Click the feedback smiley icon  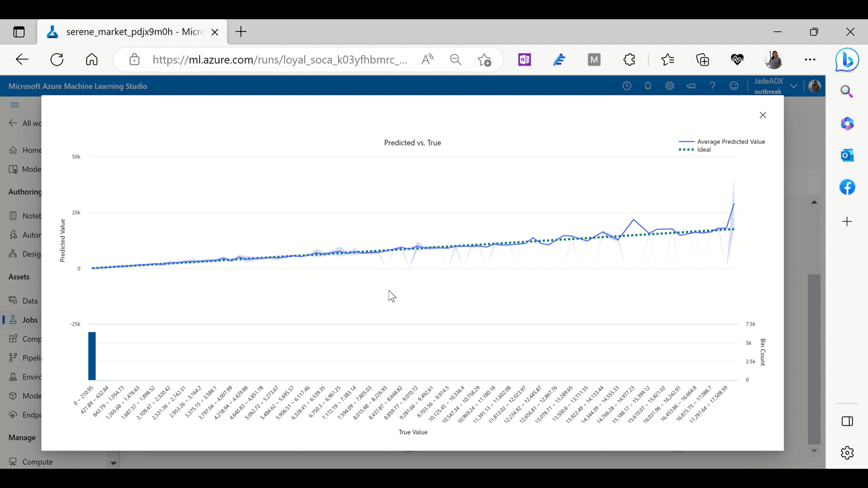click(734, 86)
